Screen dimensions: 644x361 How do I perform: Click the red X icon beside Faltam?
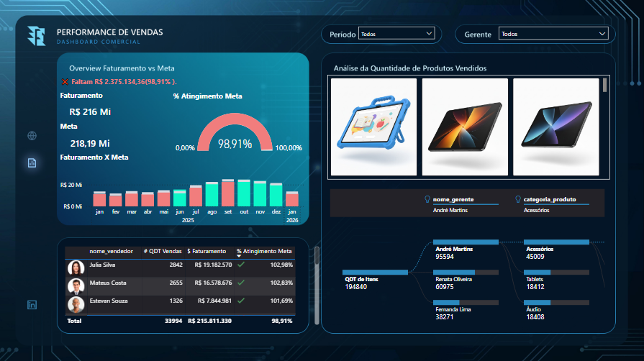(x=65, y=82)
